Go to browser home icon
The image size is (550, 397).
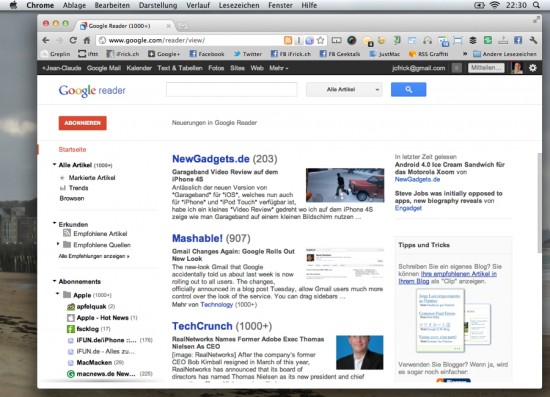point(87,40)
